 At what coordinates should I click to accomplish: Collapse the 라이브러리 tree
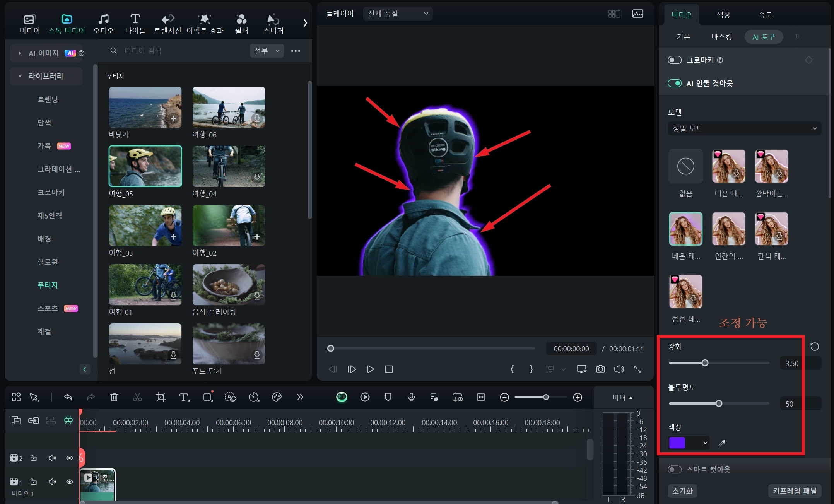(20, 76)
